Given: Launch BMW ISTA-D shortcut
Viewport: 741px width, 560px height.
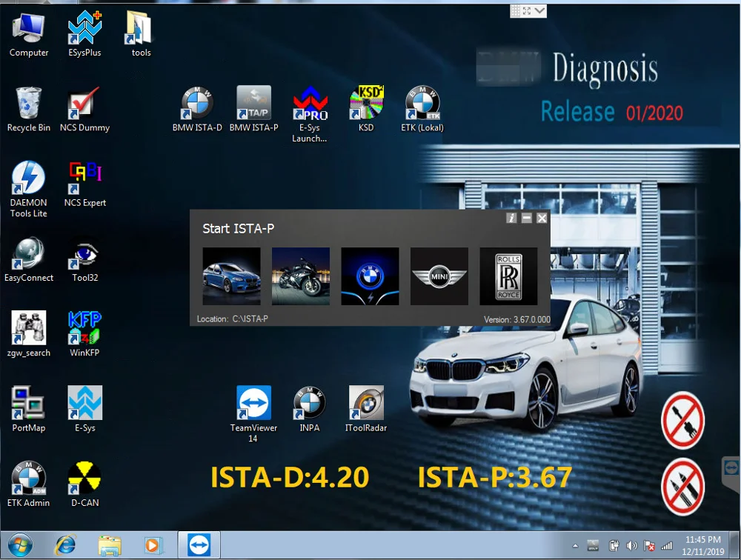Looking at the screenshot, I should click(197, 109).
